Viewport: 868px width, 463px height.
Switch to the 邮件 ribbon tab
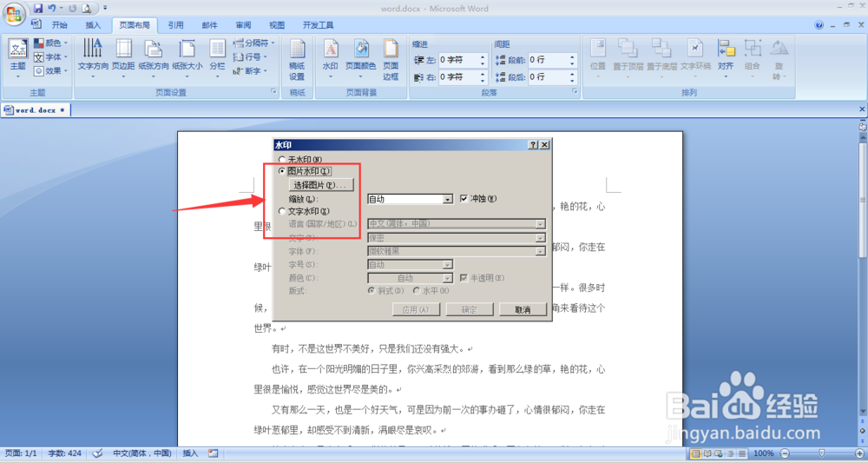tap(210, 25)
